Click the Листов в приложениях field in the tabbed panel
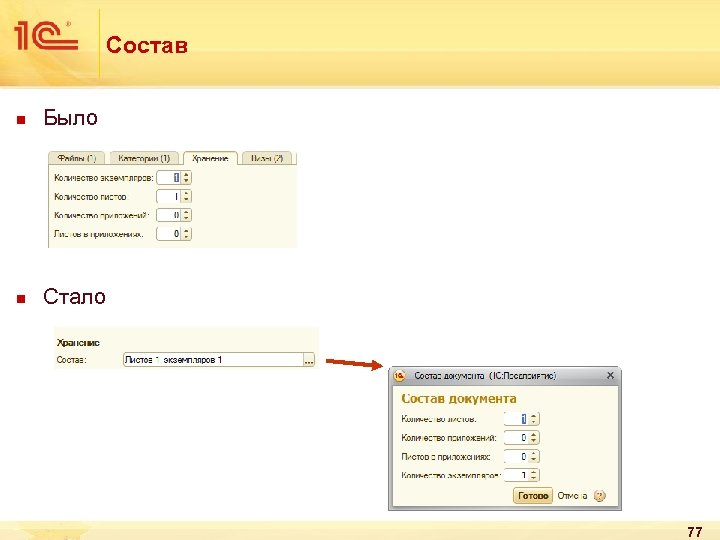The image size is (720, 540). coord(169,234)
